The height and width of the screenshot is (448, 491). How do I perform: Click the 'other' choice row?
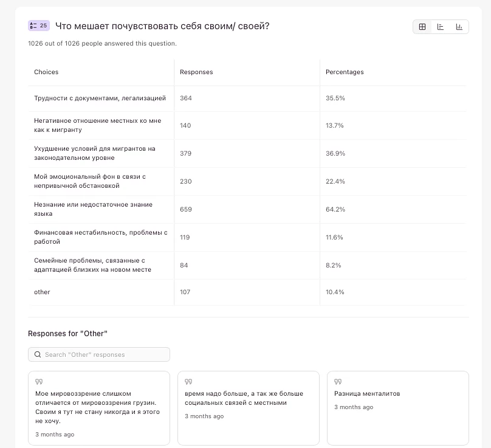[42, 292]
